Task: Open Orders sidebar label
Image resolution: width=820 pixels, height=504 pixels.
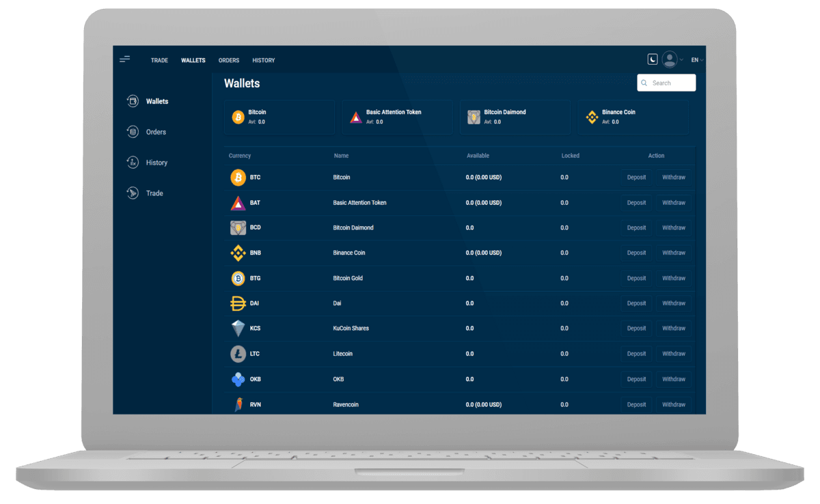Action: [x=156, y=132]
